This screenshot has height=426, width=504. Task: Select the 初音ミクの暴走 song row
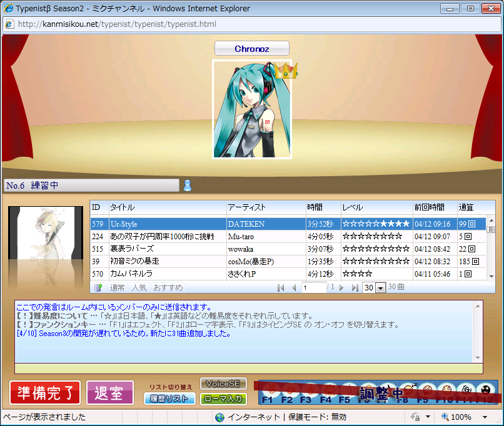coord(288,261)
